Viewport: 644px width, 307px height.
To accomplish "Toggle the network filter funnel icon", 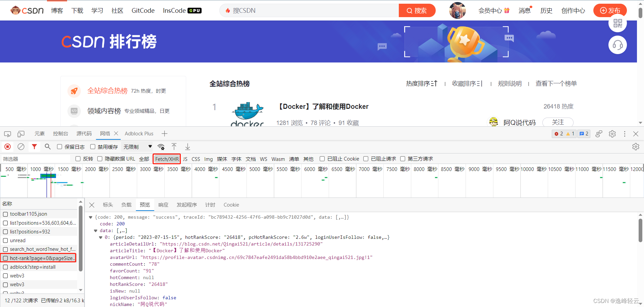I will tap(34, 147).
